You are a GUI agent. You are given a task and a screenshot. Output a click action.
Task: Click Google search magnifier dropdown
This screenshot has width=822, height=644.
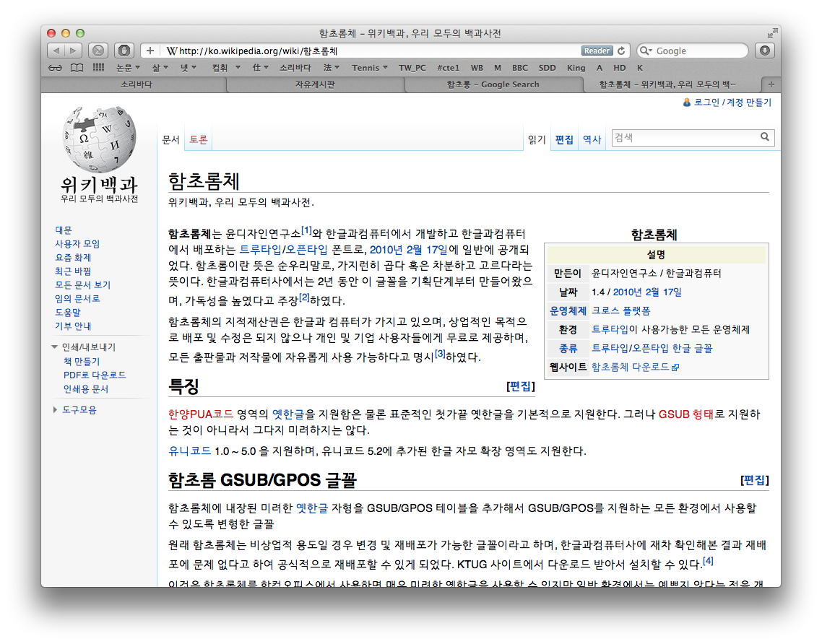[646, 51]
